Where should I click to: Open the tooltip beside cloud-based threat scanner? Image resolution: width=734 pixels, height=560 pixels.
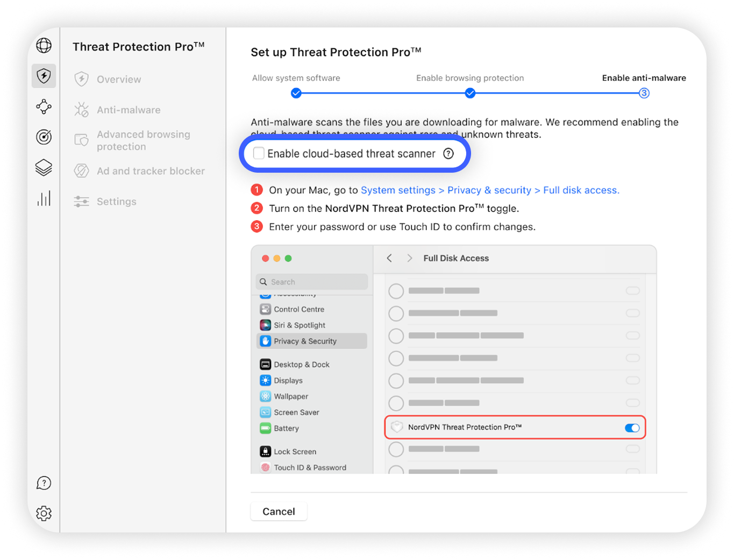tap(448, 153)
